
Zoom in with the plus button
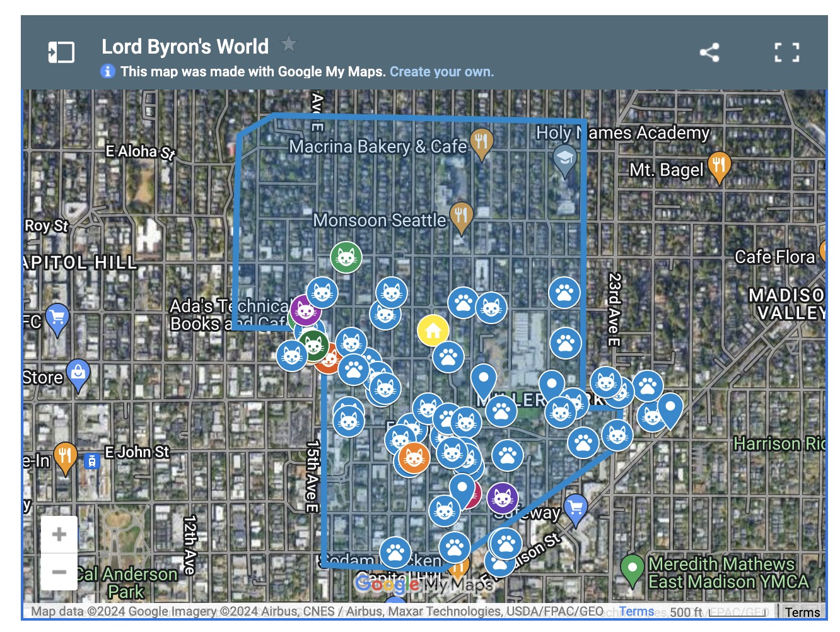(x=59, y=534)
